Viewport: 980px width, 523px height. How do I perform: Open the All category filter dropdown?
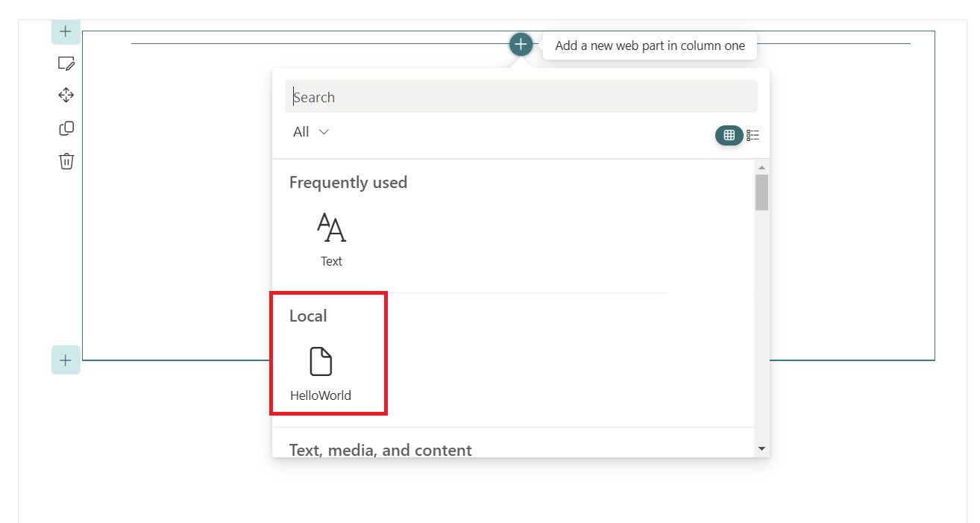pos(311,132)
